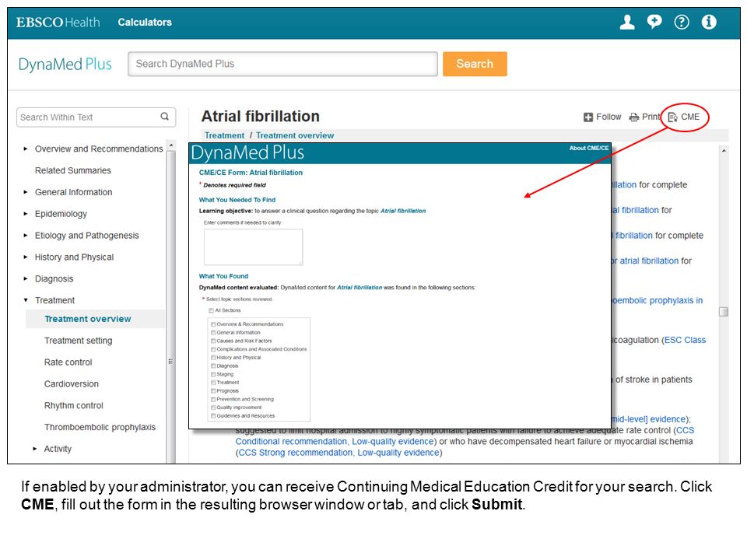Check the All Sections checkbox
Viewport: 747px width, 560px height.
[211, 310]
